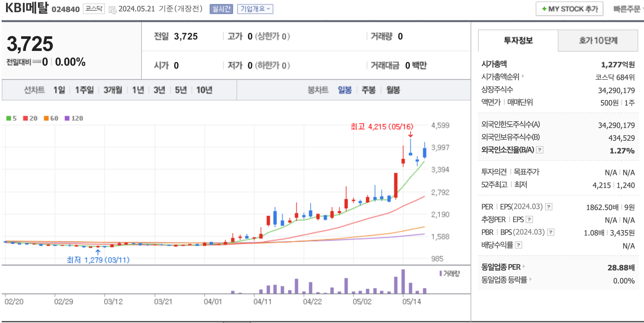Click orange 60-day moving average legend
The height and width of the screenshot is (323, 644).
point(51,118)
